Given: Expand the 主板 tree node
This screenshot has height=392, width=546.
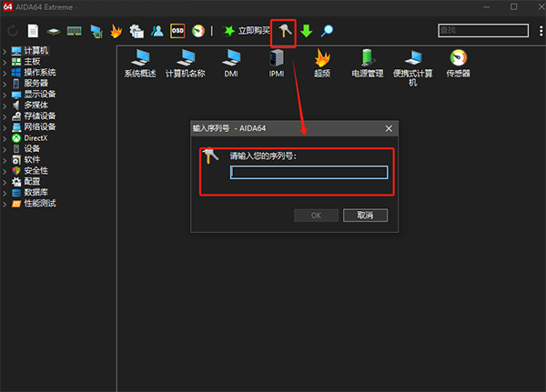Looking at the screenshot, I should point(5,63).
